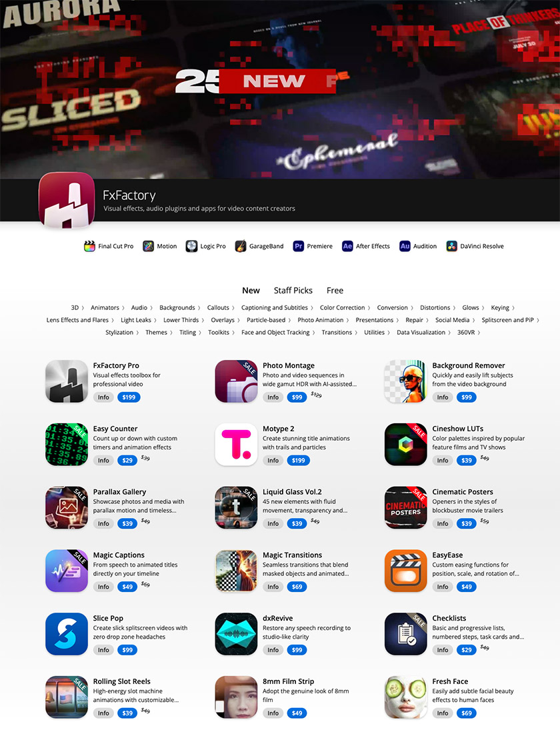Open the Slice Pop blue S icon
The width and height of the screenshot is (560, 744).
(67, 634)
